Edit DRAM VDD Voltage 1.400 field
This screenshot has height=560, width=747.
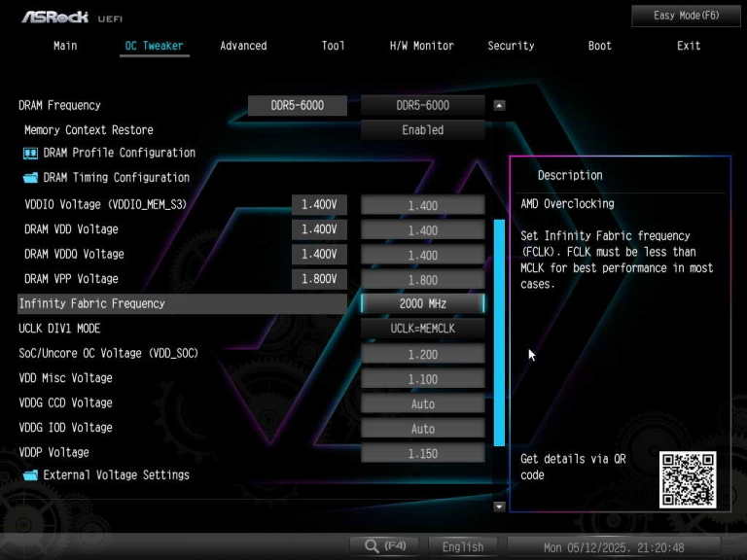422,230
